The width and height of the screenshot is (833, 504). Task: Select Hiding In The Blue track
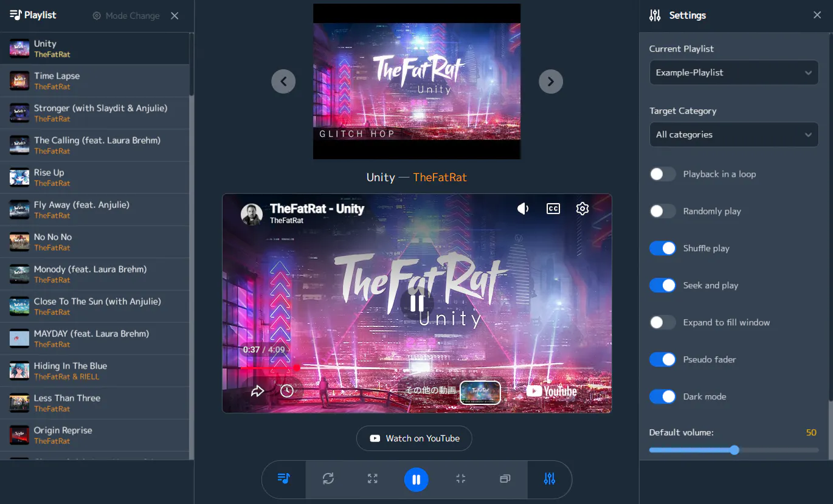[x=95, y=371]
